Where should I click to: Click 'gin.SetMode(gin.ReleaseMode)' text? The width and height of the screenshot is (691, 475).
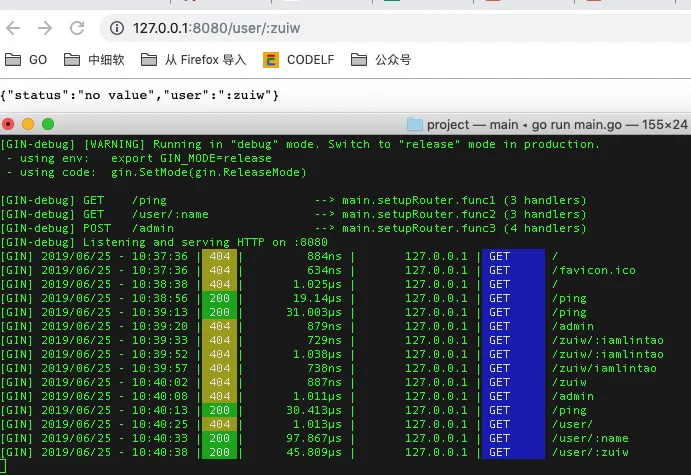pos(208,172)
